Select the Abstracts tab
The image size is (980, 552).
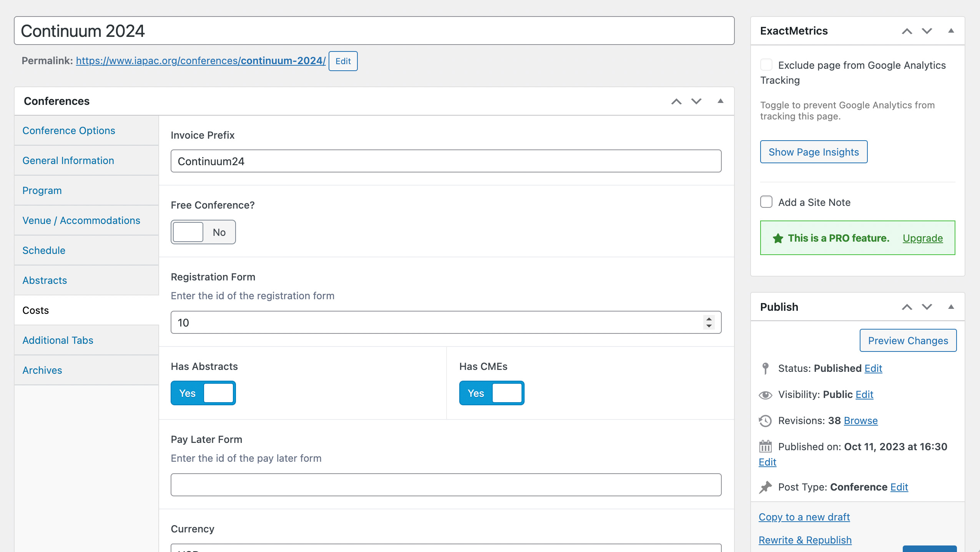(86, 280)
